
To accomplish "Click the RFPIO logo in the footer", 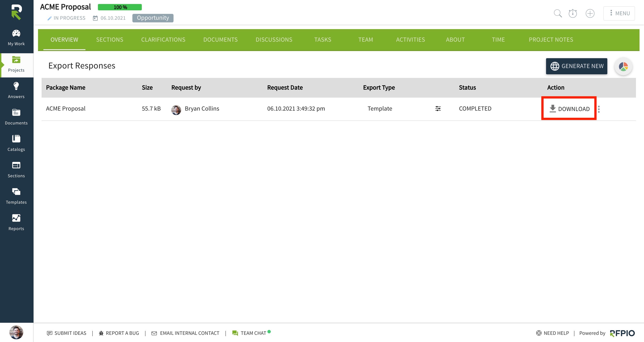I will pyautogui.click(x=622, y=333).
